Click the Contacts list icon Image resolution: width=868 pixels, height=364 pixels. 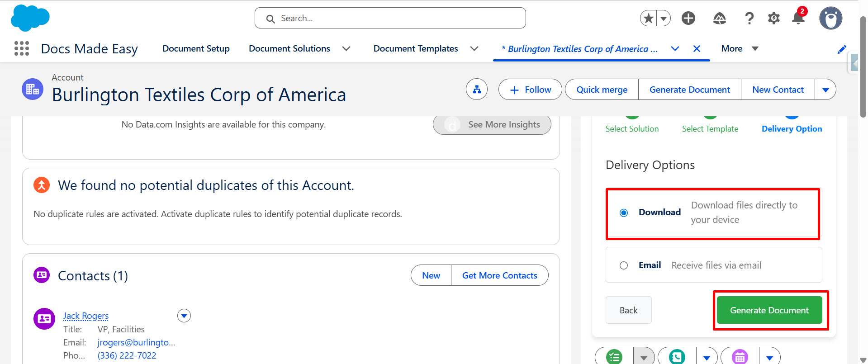42,275
